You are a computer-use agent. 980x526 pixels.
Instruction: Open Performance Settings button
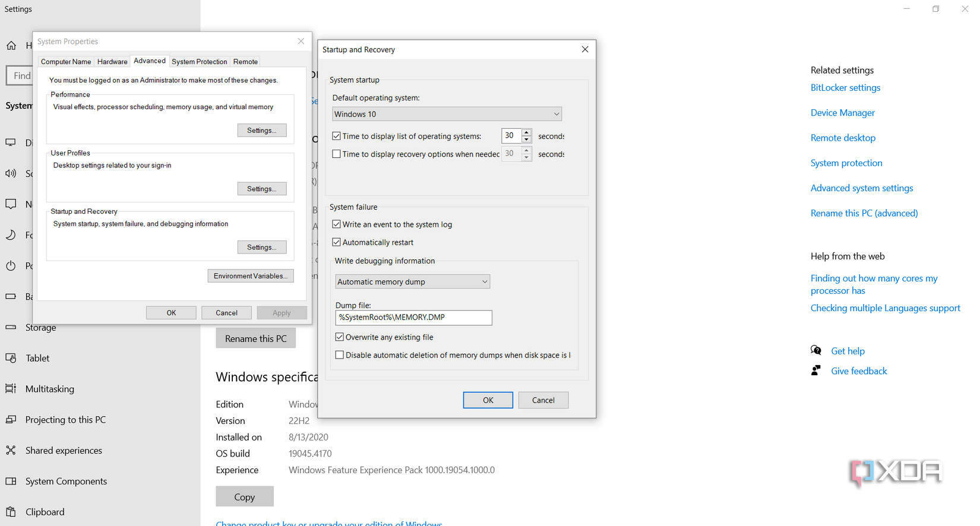point(262,130)
